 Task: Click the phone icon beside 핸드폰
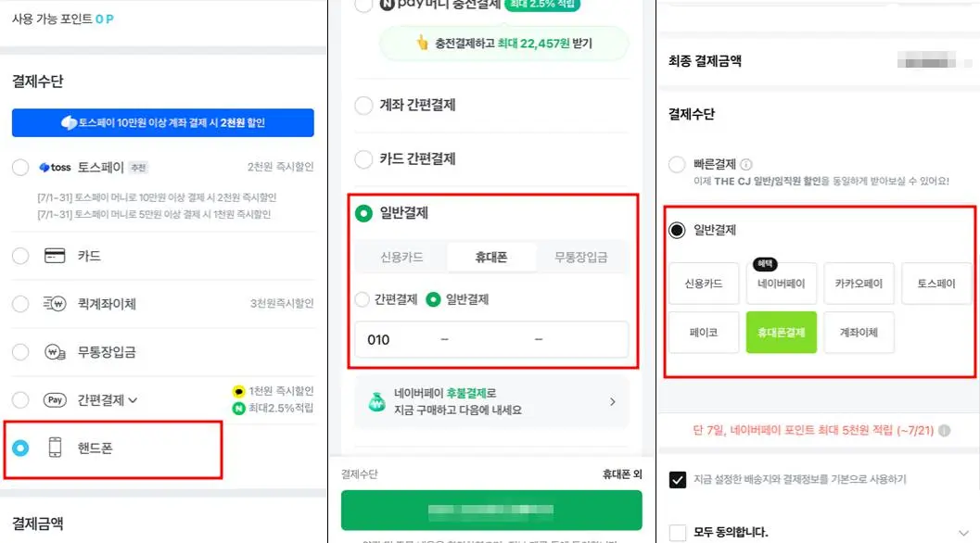(55, 448)
